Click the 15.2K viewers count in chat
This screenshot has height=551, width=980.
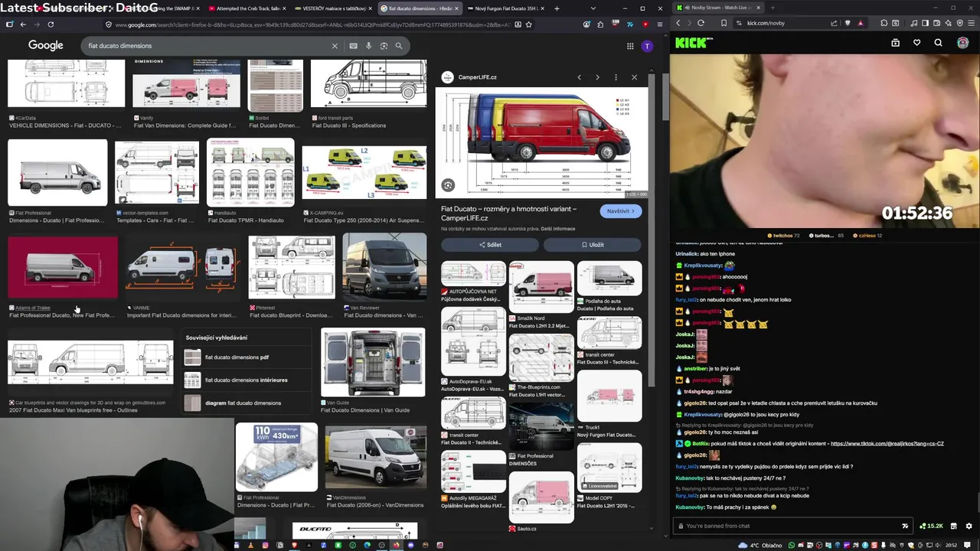click(930, 526)
